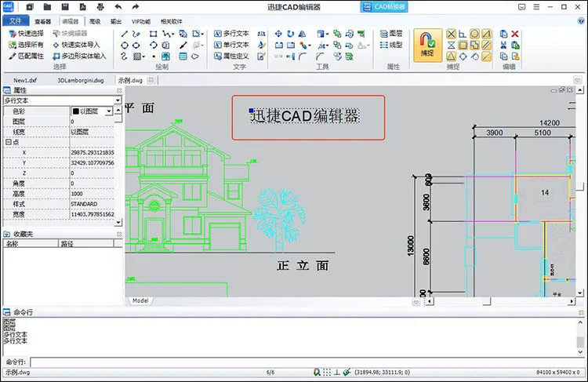Open the polyline tool dropdown arrow

(x=172, y=35)
